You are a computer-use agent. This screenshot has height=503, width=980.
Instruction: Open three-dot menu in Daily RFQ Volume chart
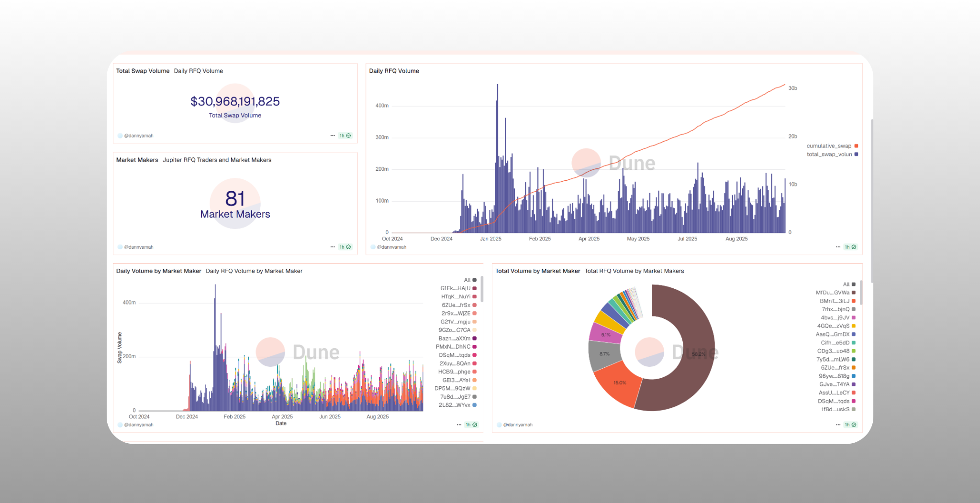coord(838,247)
